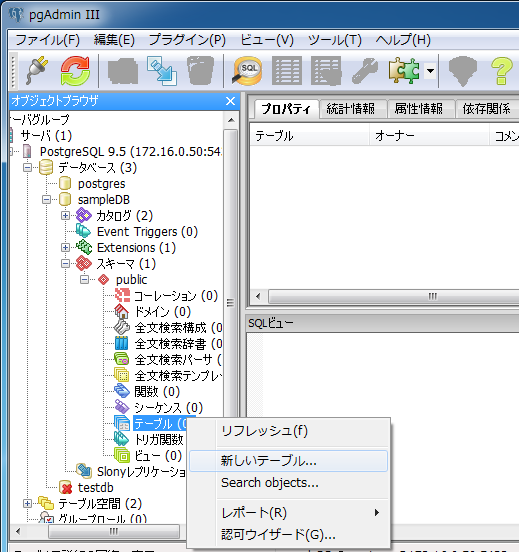Open the SQL query tool icon
Viewport: 519px width, 552px height.
coord(247,71)
